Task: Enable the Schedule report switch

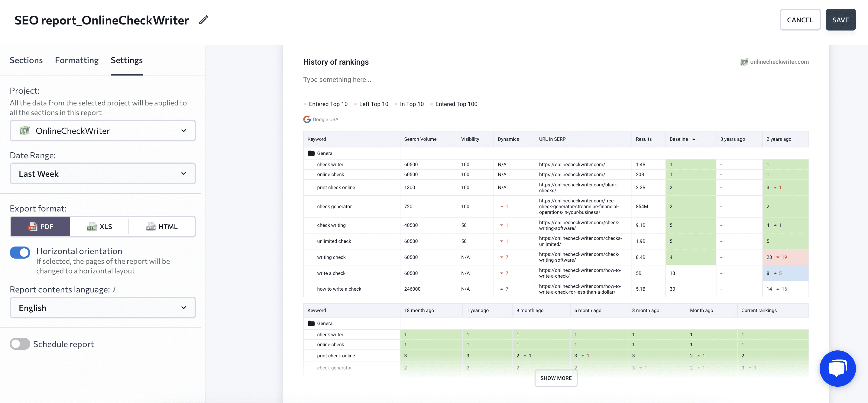Action: pyautogui.click(x=20, y=344)
